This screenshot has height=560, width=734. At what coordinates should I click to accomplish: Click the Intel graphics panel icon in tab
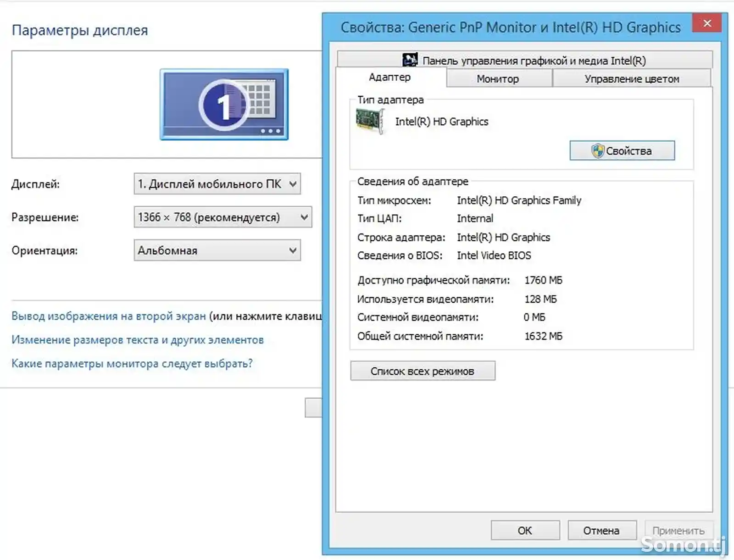click(x=410, y=60)
